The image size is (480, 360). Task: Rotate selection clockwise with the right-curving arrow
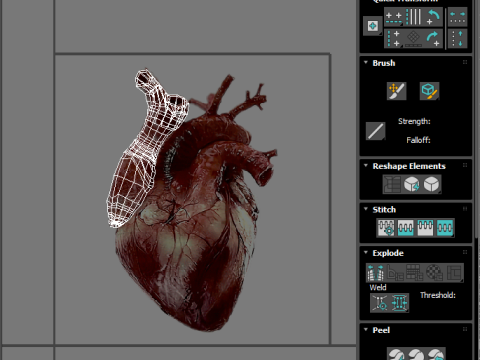[433, 38]
